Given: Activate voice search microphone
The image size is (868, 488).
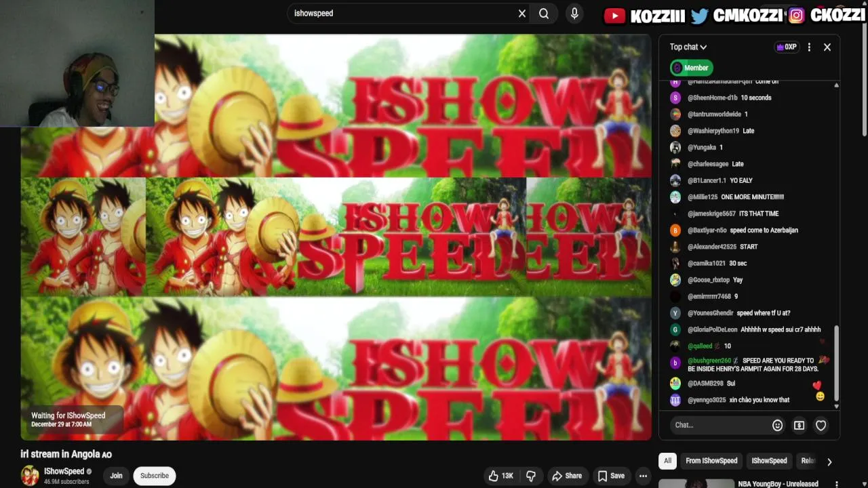Looking at the screenshot, I should [x=574, y=14].
